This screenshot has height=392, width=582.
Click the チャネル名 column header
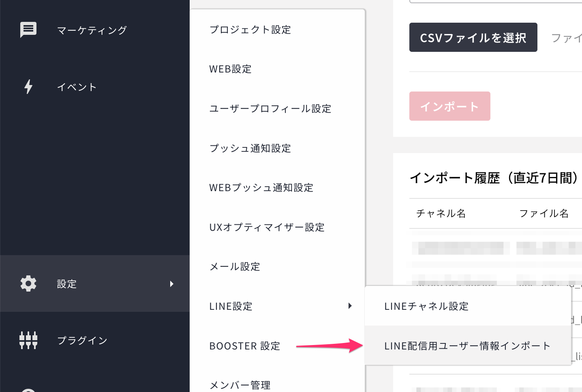(441, 213)
